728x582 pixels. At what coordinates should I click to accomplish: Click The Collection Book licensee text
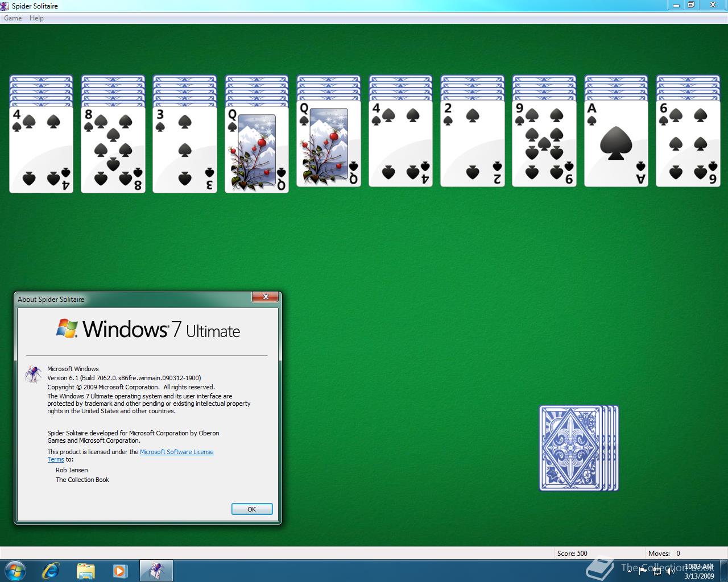pyautogui.click(x=82, y=480)
